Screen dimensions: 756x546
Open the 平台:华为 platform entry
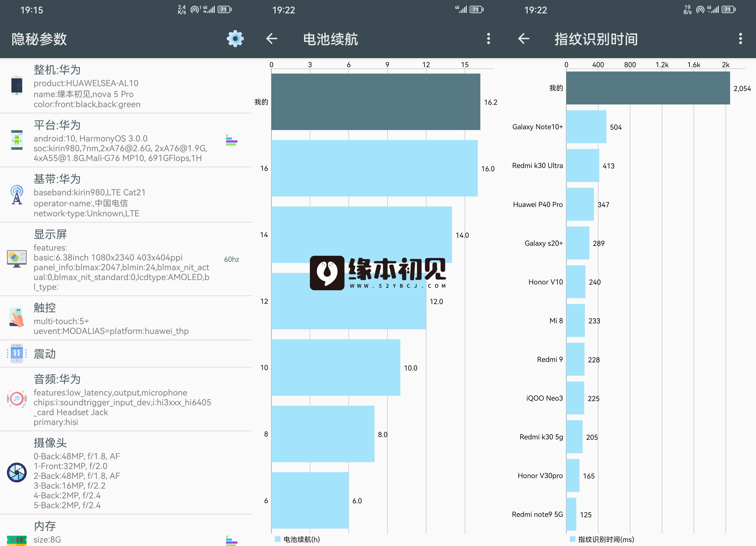pos(126,140)
